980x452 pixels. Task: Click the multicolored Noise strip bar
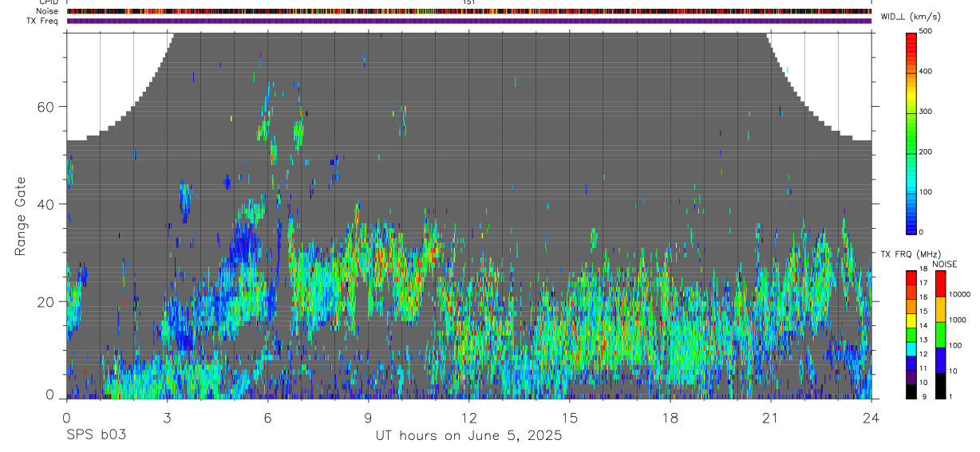point(468,11)
